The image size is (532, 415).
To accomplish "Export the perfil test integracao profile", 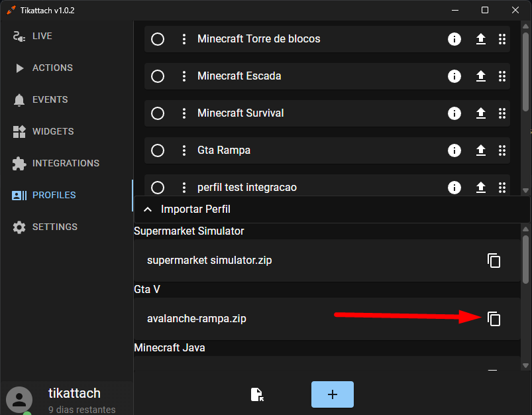I will click(x=481, y=188).
